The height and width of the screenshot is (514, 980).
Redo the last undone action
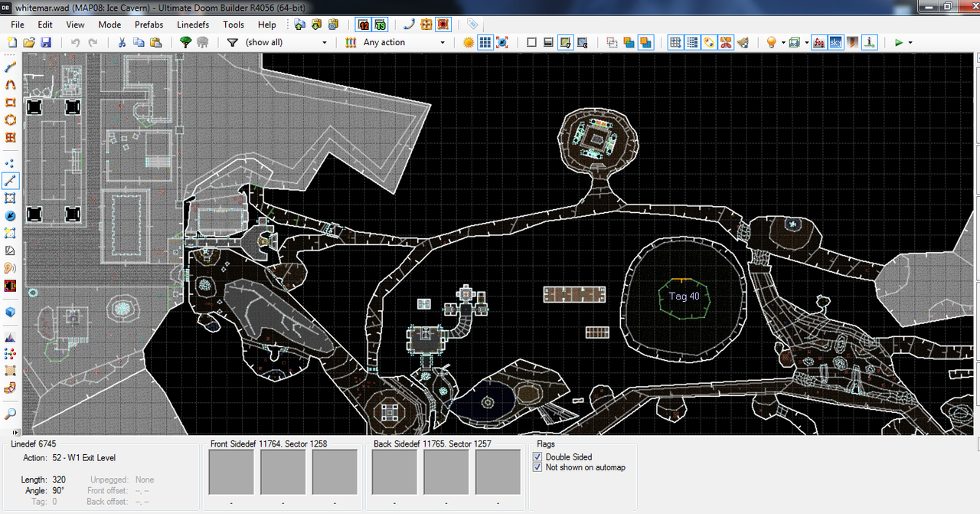[93, 42]
